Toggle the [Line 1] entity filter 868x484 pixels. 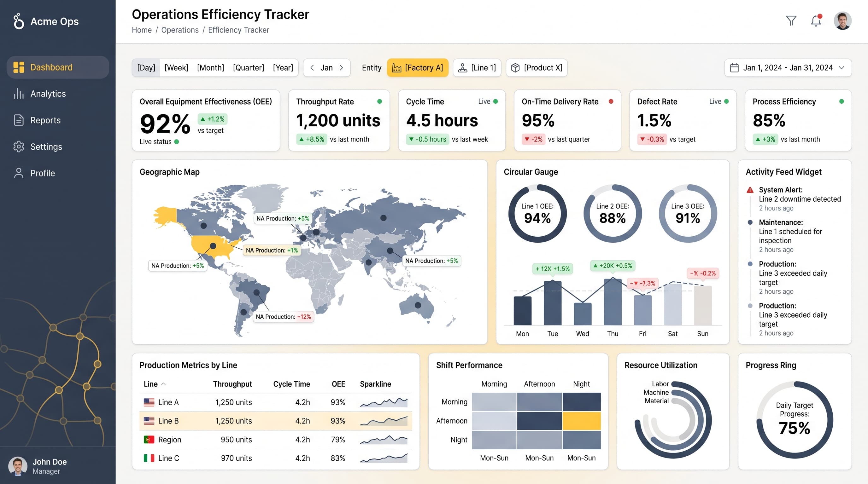pos(477,68)
